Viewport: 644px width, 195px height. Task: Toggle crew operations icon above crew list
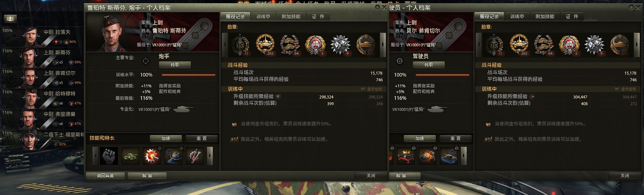point(10,19)
